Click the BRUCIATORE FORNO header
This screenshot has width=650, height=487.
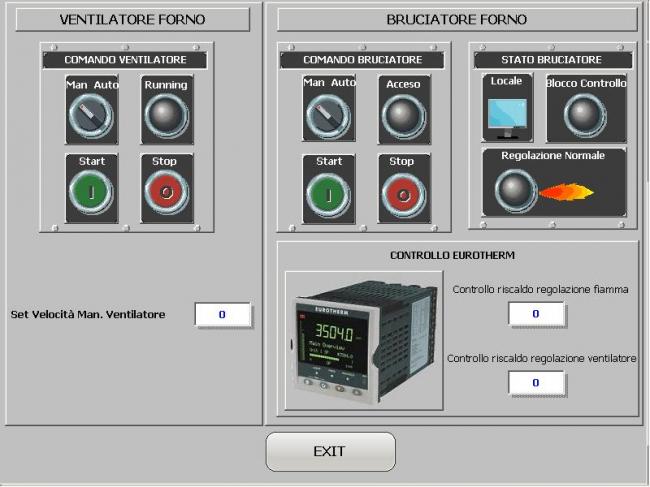[457, 19]
